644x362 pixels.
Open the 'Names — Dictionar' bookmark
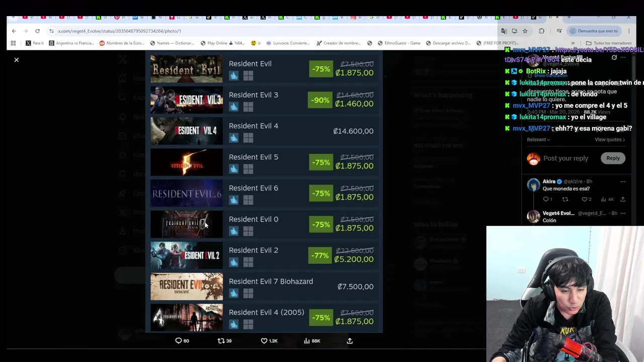coord(173,43)
